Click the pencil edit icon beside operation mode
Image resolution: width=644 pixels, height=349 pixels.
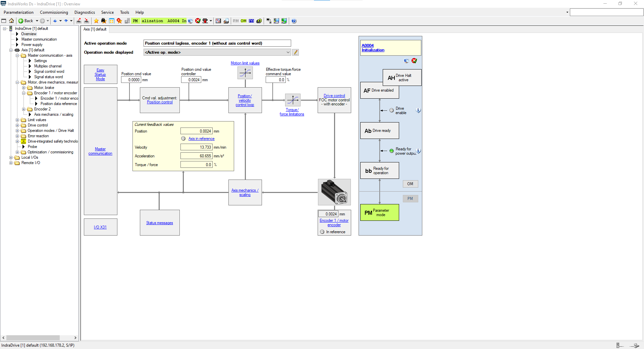pyautogui.click(x=296, y=52)
